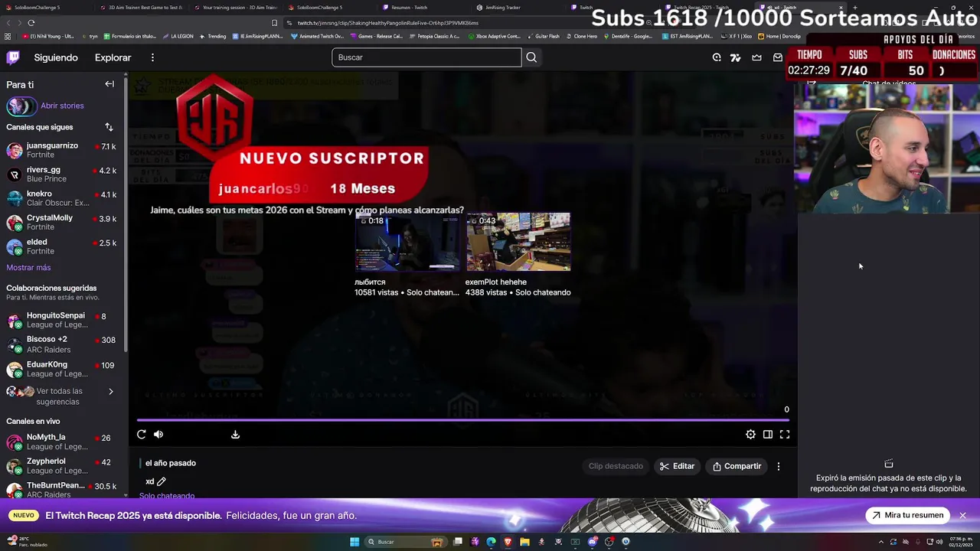Click the search magnifier button

point(531,57)
